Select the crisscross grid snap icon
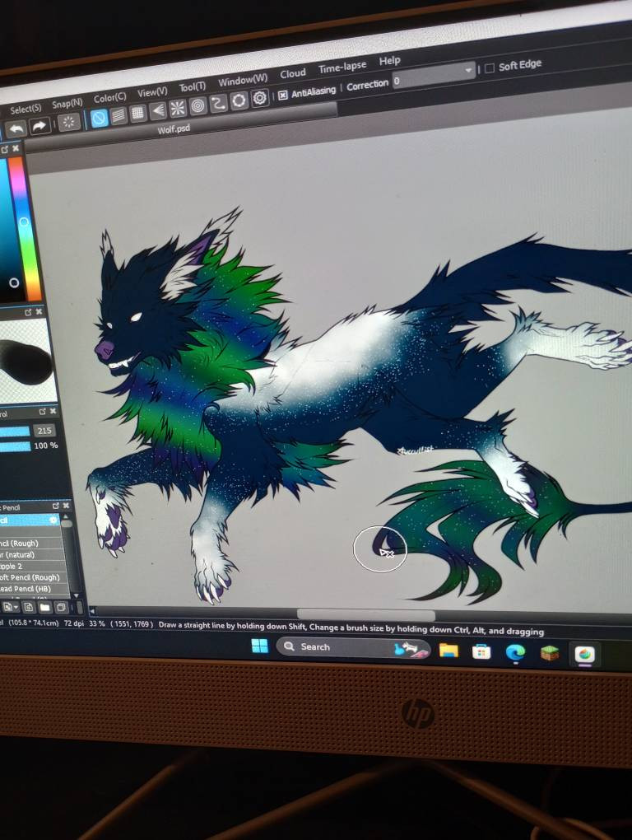 (137, 113)
